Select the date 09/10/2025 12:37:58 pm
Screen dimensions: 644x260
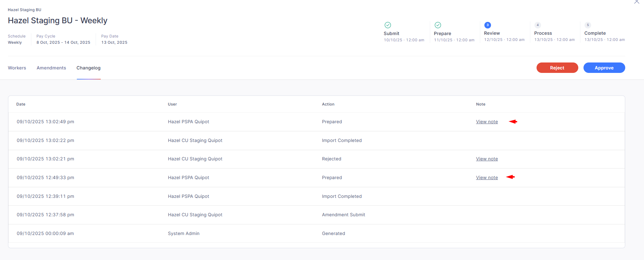tap(46, 215)
